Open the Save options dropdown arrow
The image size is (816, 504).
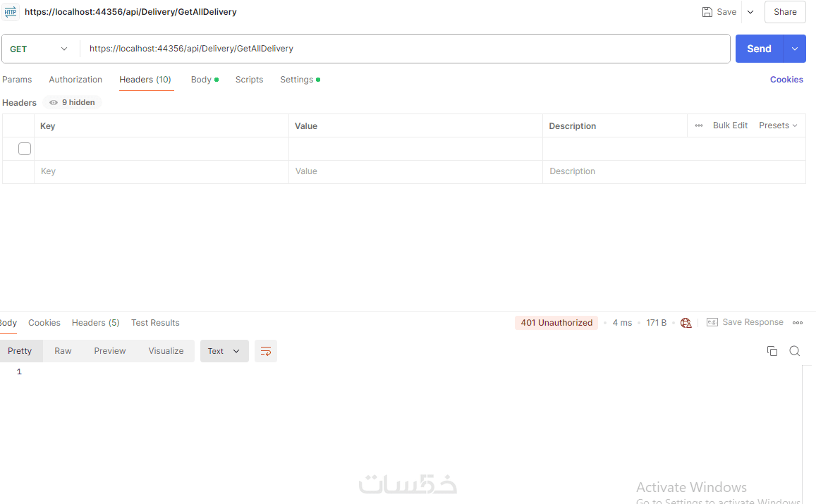[x=750, y=12]
